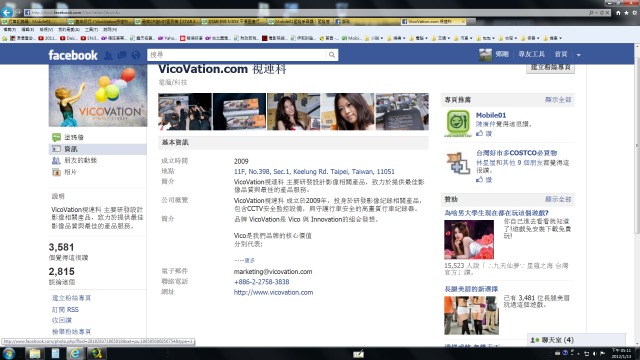Expand the account dropdown arrow in Facebook bar

pyautogui.click(x=579, y=55)
